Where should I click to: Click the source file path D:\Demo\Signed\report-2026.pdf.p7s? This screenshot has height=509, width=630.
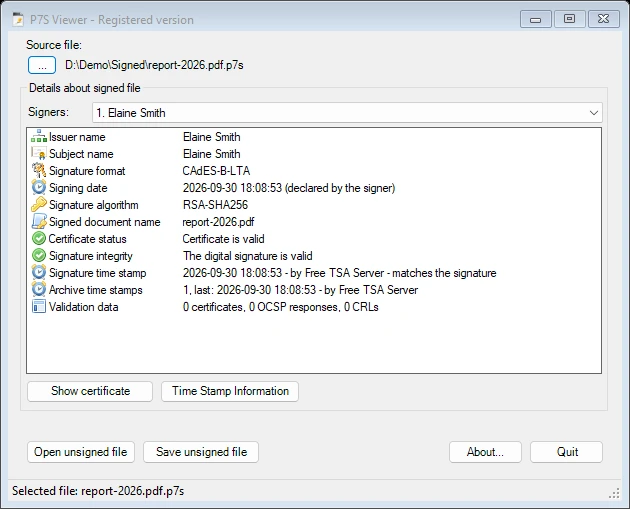(x=154, y=65)
